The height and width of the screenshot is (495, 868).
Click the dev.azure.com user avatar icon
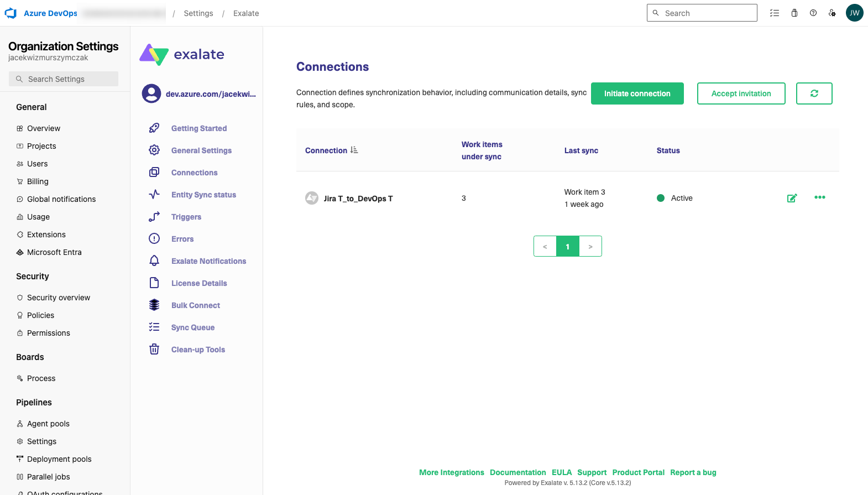tap(151, 94)
